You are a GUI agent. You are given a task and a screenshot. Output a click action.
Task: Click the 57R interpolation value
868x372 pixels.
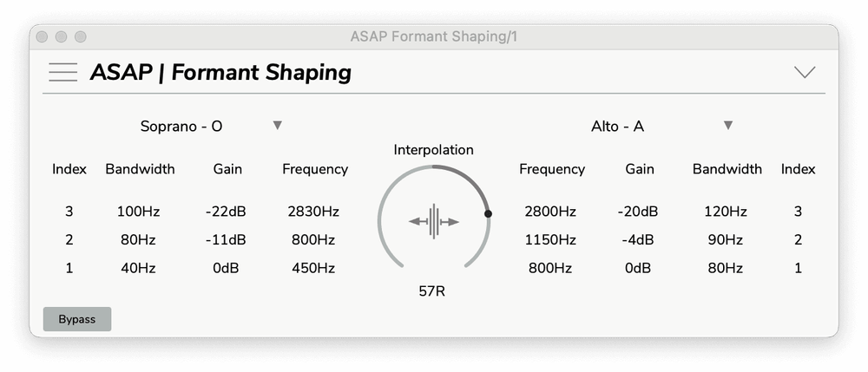(x=432, y=291)
